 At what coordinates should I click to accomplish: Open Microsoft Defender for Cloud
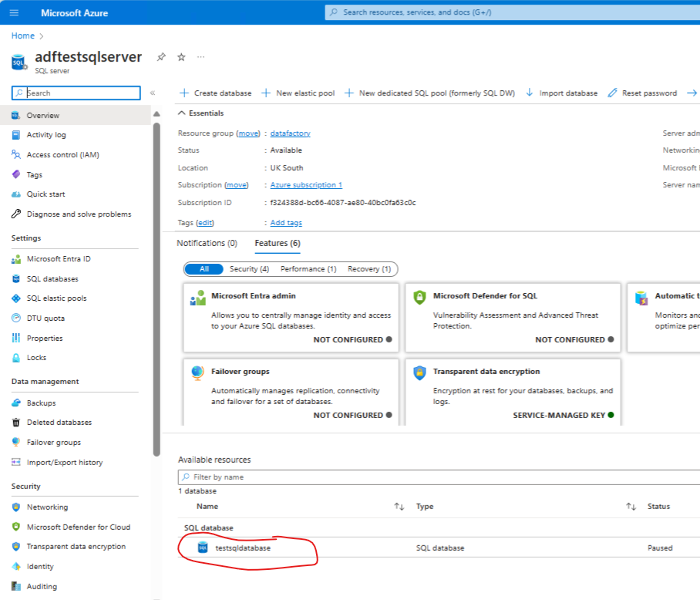coord(78,528)
